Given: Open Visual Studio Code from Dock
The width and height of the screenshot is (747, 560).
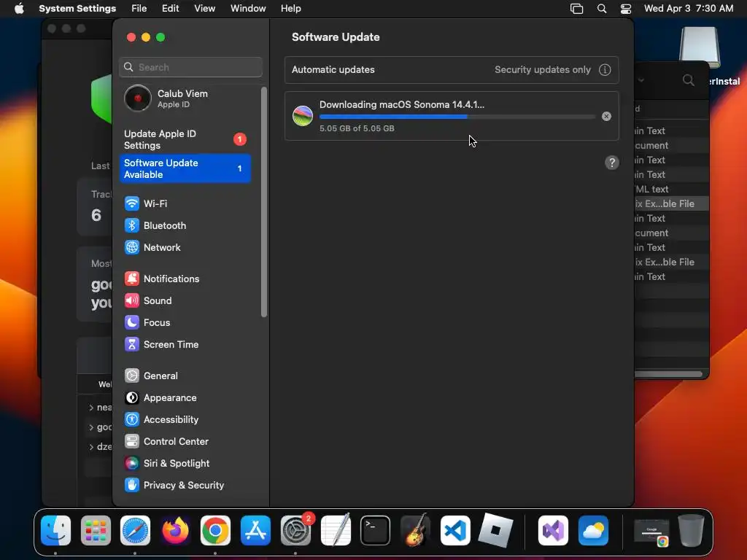Looking at the screenshot, I should click(x=455, y=530).
